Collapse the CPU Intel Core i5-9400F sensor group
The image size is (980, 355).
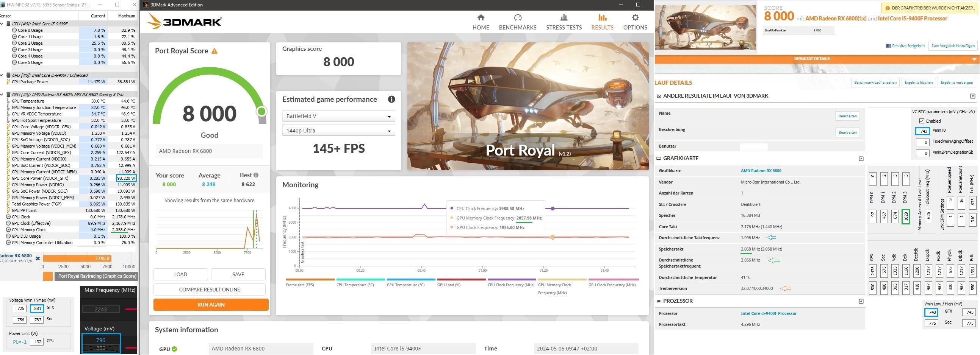point(2,23)
